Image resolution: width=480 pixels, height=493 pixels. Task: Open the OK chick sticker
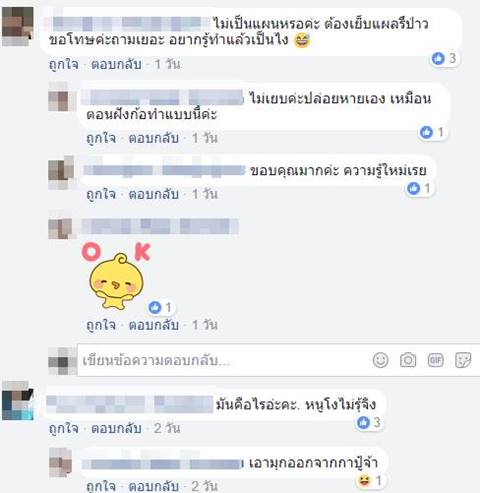pos(116,276)
